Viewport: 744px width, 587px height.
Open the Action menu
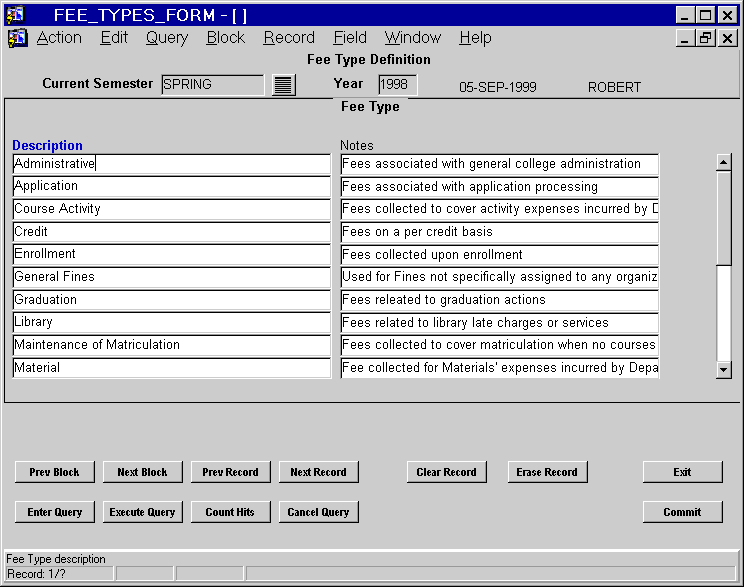(x=59, y=37)
